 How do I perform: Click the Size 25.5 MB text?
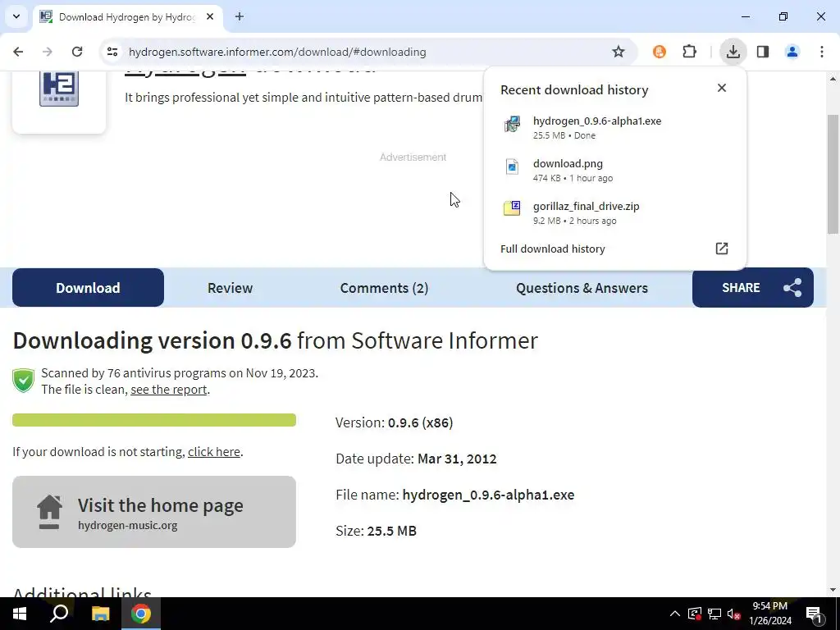[x=376, y=531]
